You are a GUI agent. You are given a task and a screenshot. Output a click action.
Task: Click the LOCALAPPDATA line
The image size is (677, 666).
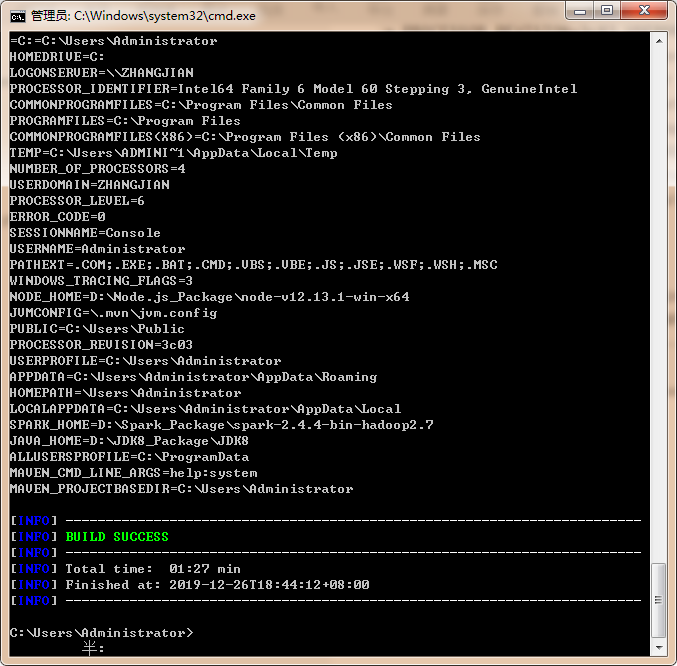(206, 408)
